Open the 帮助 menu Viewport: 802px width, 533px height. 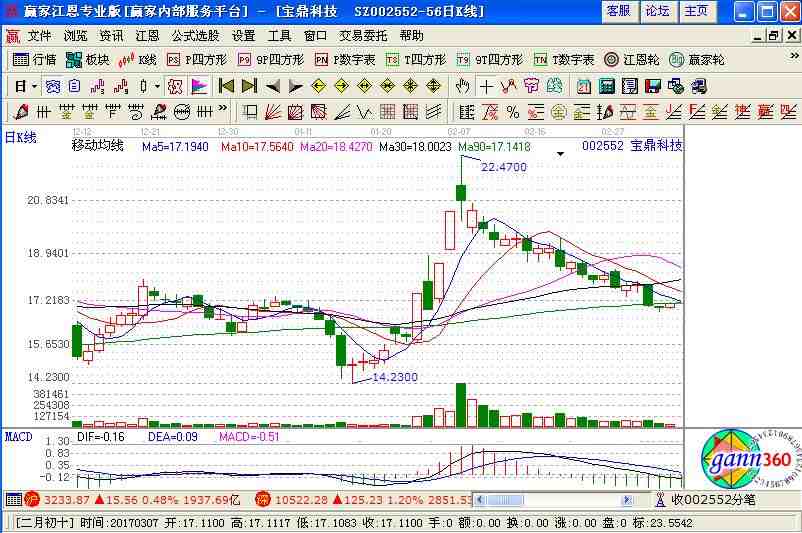point(412,36)
